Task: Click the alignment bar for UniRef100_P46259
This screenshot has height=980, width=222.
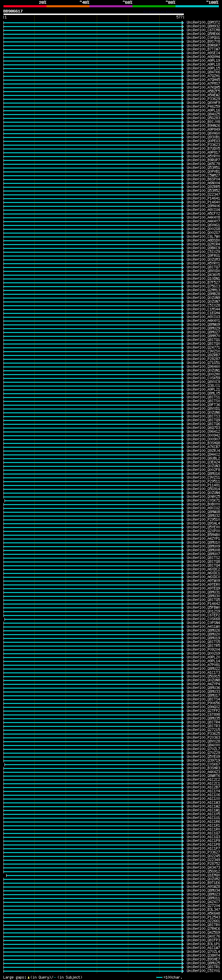Action: click(93, 106)
